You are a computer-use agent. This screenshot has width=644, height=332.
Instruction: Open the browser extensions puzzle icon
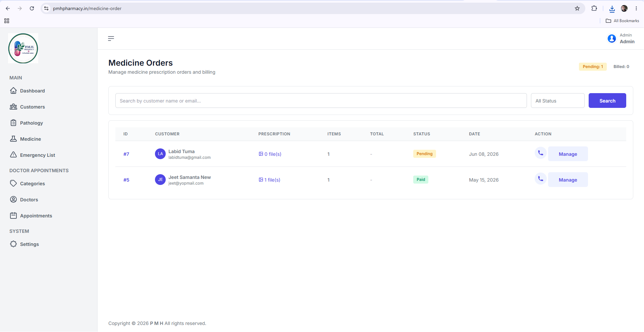[594, 8]
